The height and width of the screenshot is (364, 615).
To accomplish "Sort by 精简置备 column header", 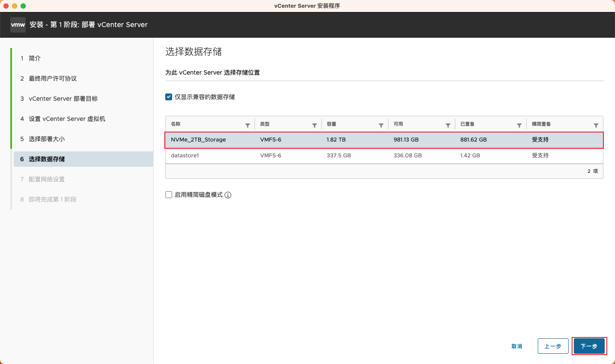I will pos(541,124).
